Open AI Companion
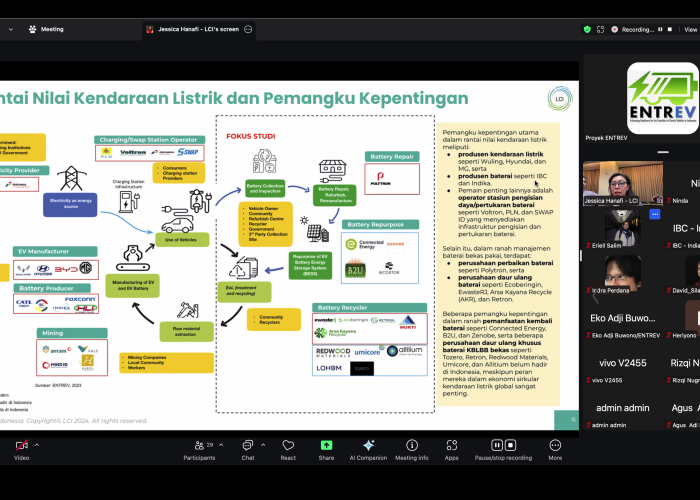The height and width of the screenshot is (500, 700). pyautogui.click(x=368, y=450)
